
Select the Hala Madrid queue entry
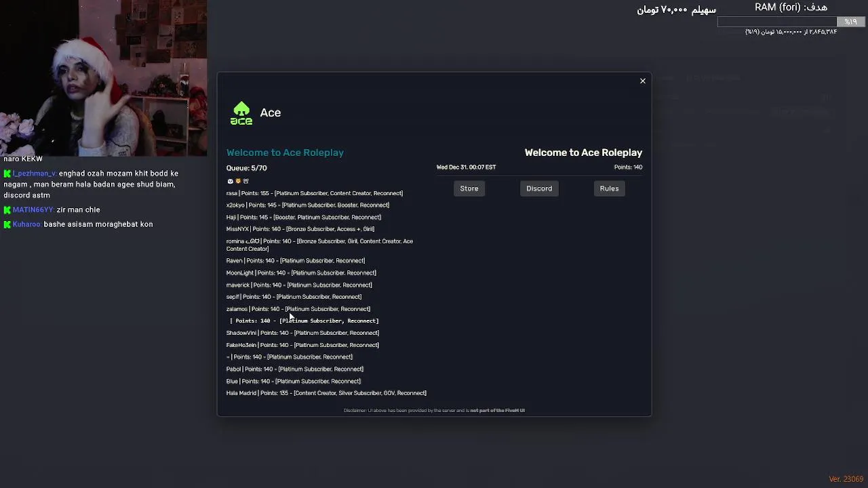(x=326, y=393)
